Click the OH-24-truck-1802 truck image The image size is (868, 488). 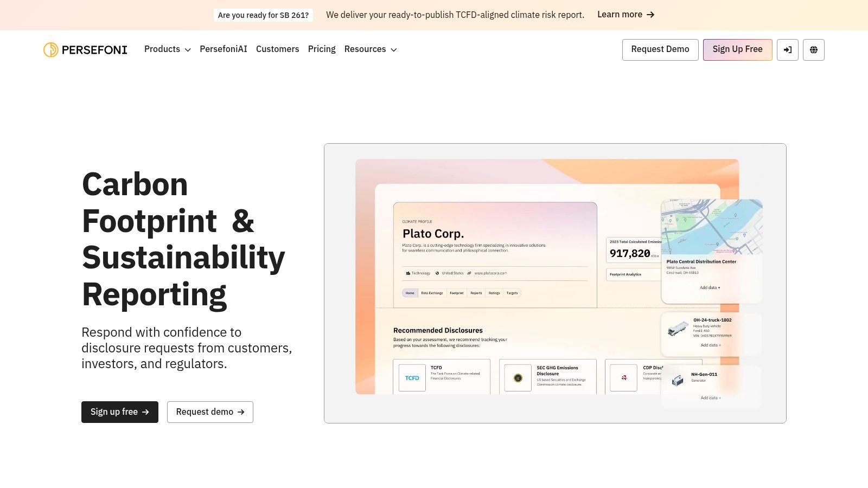click(x=678, y=329)
